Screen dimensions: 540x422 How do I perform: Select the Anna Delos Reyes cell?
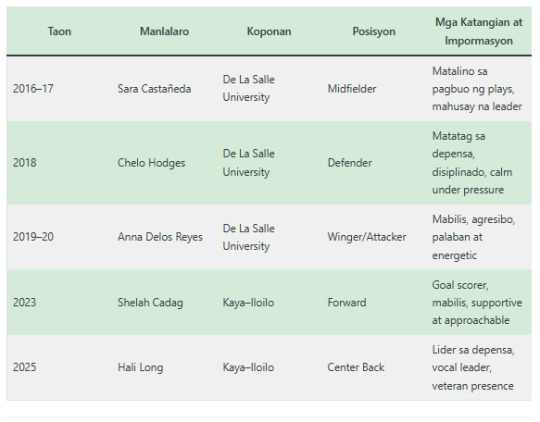tap(160, 237)
